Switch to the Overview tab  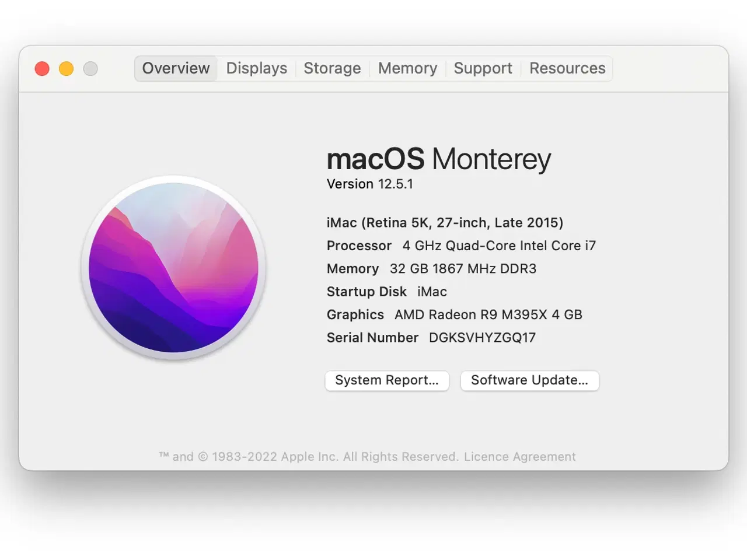pos(176,68)
